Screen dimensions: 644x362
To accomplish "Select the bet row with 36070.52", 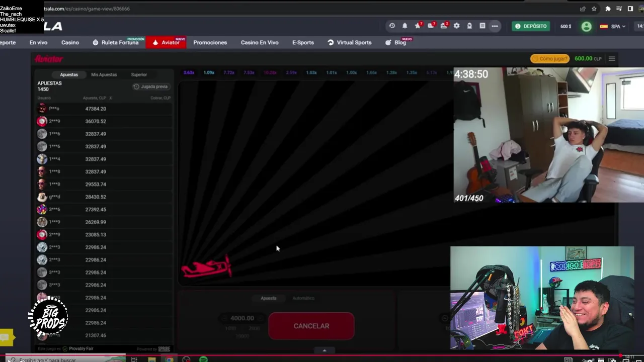I will pos(104,121).
